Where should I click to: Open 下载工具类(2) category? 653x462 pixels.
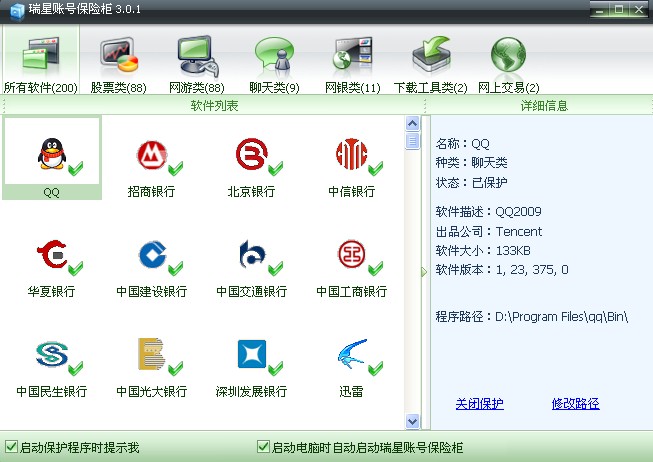[x=431, y=65]
